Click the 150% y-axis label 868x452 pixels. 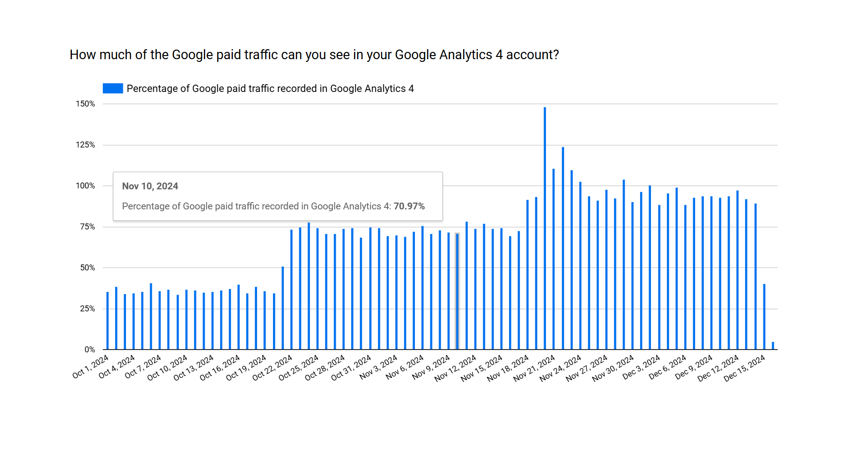86,104
